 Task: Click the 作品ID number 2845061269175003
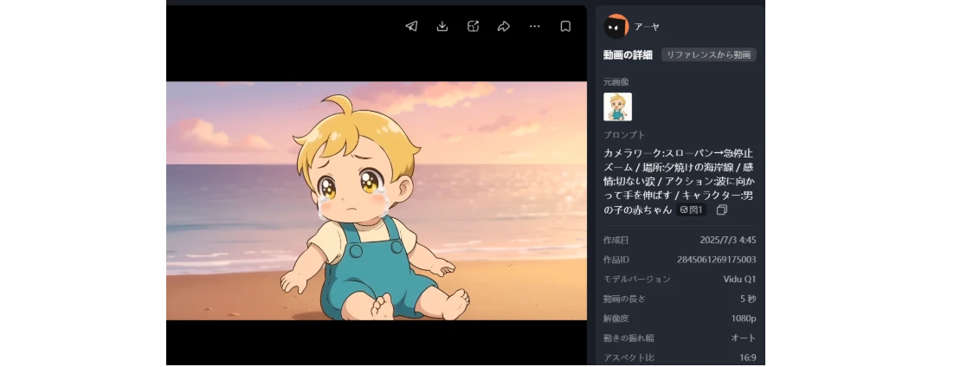(x=716, y=260)
